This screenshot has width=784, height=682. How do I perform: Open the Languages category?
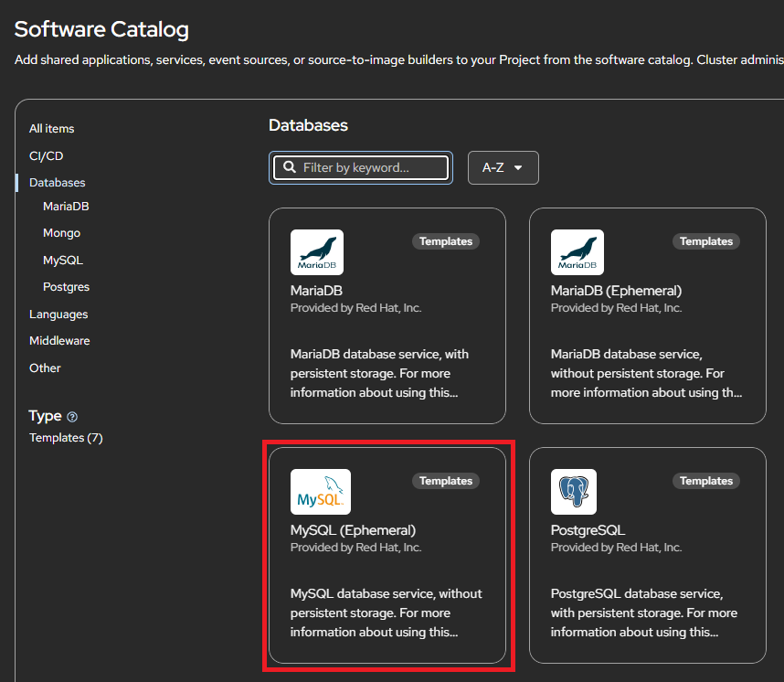58,314
